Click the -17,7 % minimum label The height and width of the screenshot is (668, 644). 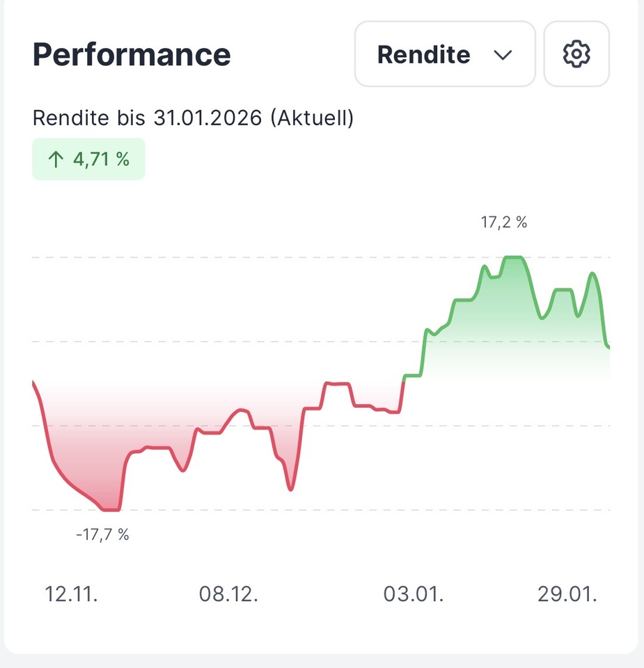(x=103, y=534)
